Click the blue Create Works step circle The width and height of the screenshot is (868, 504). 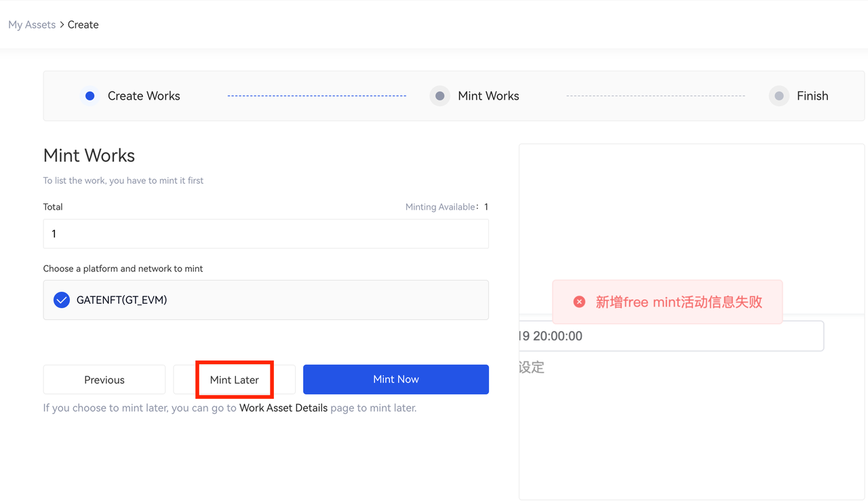click(90, 96)
